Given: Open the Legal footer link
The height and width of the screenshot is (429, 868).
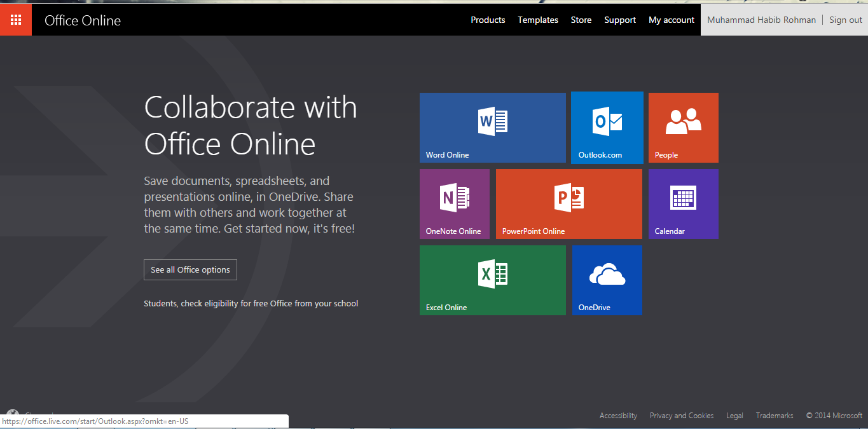Looking at the screenshot, I should [734, 416].
